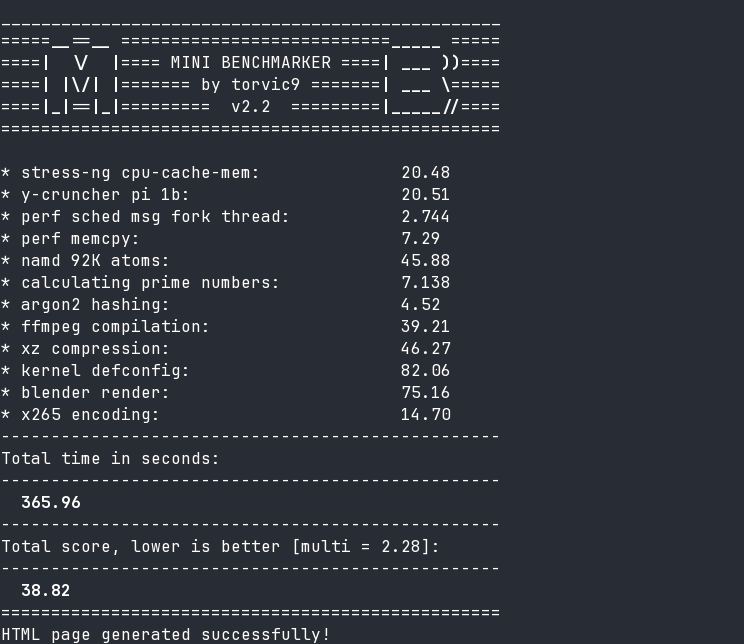Click the xz compression label

coord(95,349)
